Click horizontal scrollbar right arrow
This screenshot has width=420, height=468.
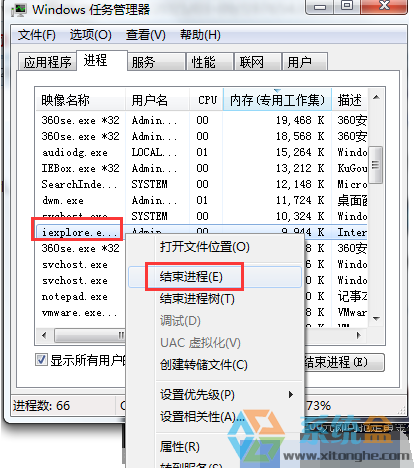point(358,335)
